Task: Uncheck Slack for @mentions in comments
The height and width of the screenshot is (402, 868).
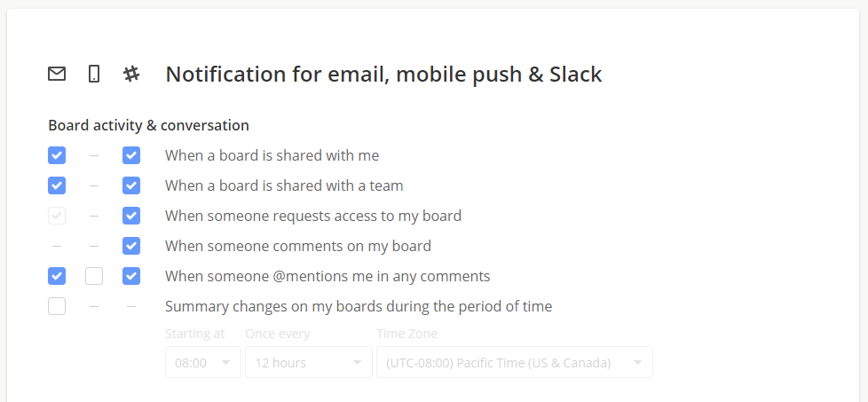Action: (131, 276)
